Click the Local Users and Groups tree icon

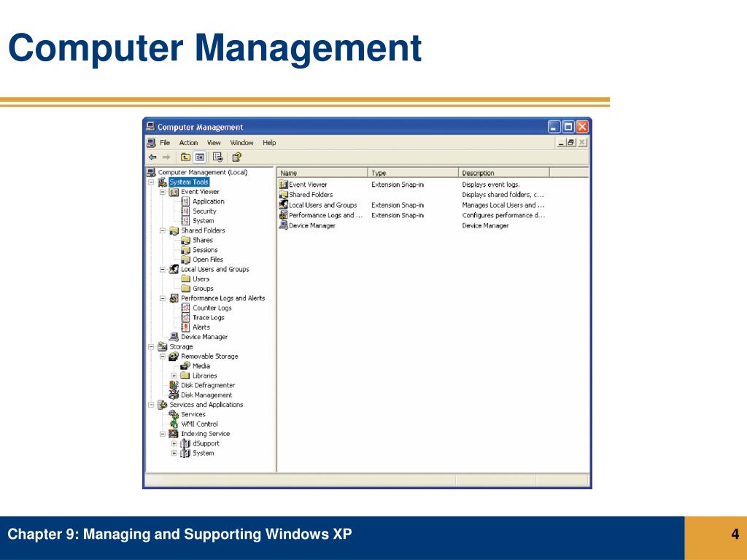tap(174, 269)
